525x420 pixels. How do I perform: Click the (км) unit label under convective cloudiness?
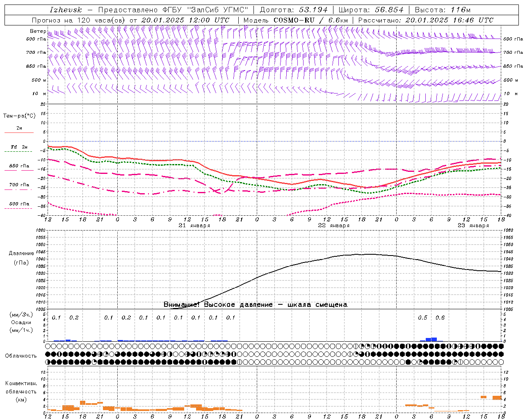coord(21,399)
